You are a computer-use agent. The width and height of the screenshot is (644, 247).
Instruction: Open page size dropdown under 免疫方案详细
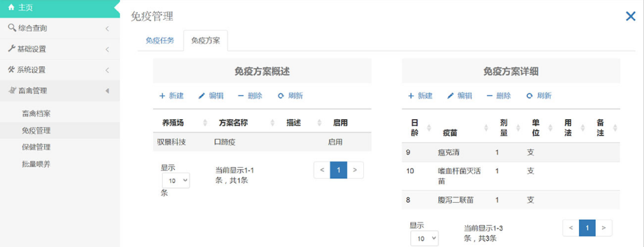pos(425,238)
